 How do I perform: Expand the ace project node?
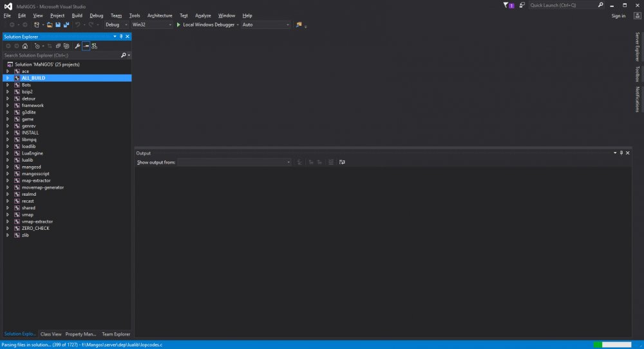tap(7, 71)
